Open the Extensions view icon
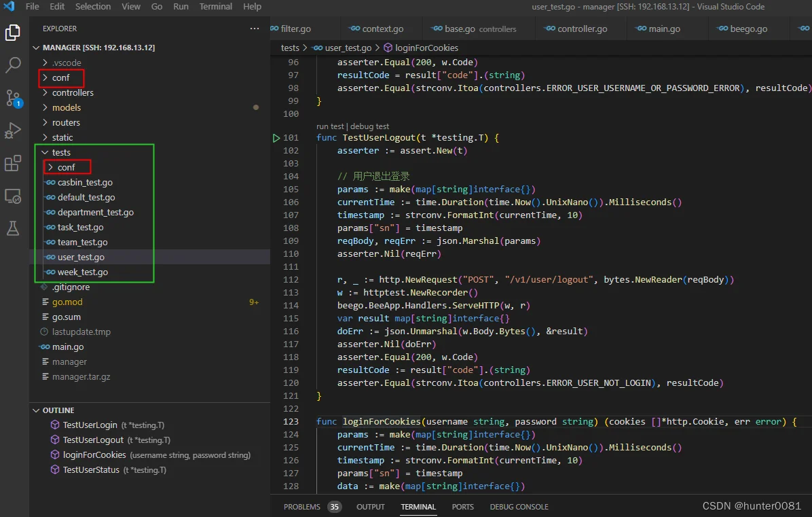 [12, 164]
